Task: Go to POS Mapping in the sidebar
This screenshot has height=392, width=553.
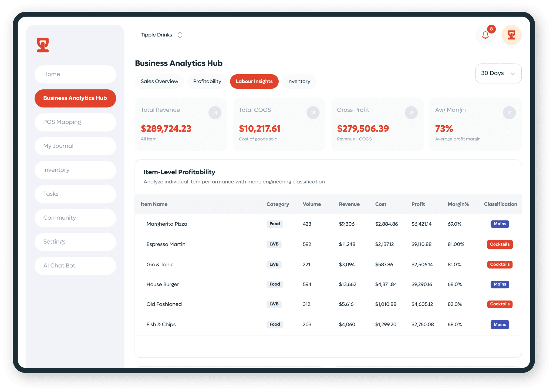Action: pyautogui.click(x=75, y=122)
